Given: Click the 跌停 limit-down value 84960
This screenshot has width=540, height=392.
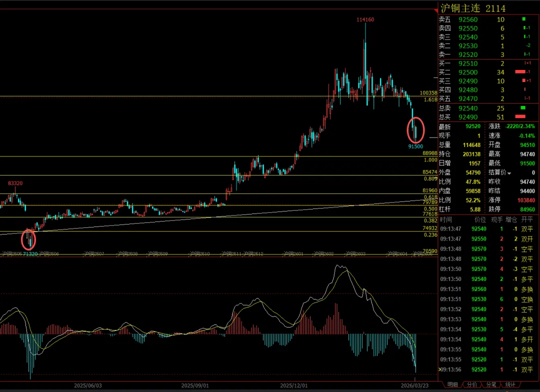Looking at the screenshot, I should click(527, 209).
